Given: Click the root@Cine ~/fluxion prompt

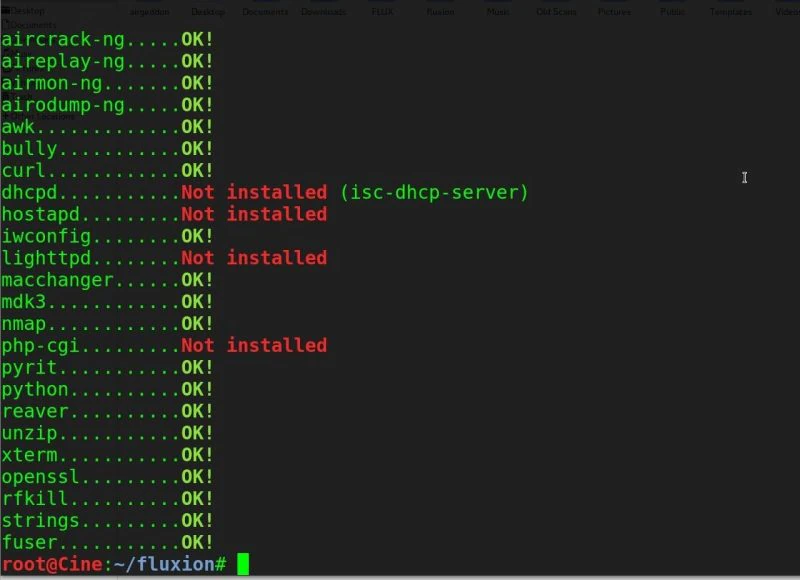Looking at the screenshot, I should coord(114,565).
